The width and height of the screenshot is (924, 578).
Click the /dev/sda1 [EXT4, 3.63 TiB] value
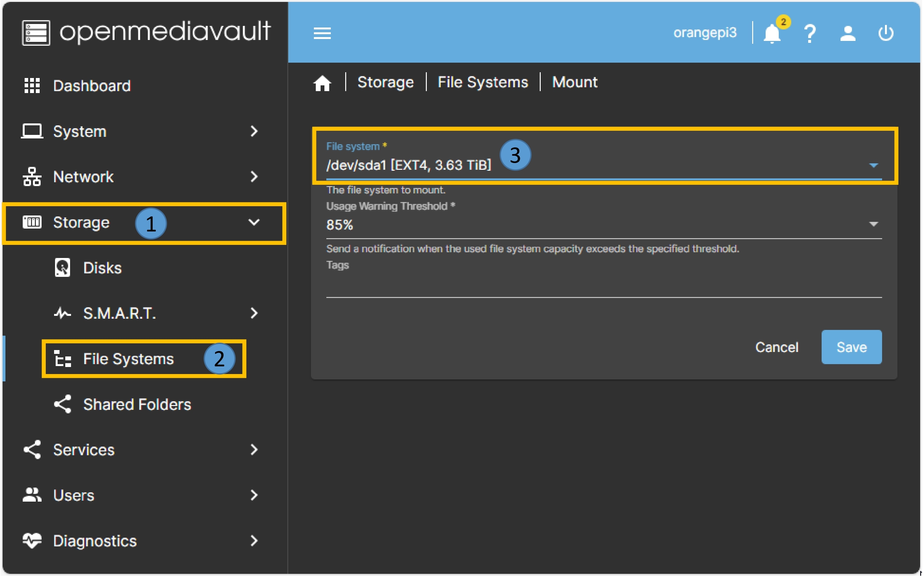click(x=409, y=166)
